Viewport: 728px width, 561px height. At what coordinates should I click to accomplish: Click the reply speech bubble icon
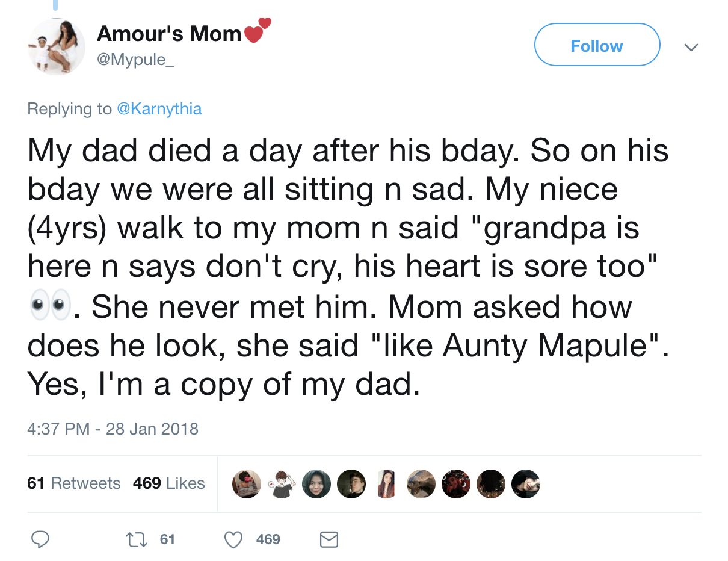(x=40, y=539)
